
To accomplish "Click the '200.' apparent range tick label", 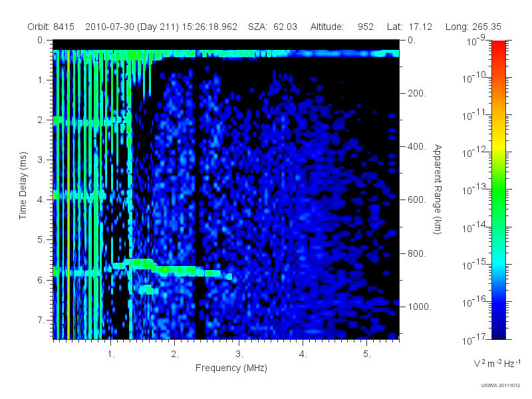I will pos(417,93).
